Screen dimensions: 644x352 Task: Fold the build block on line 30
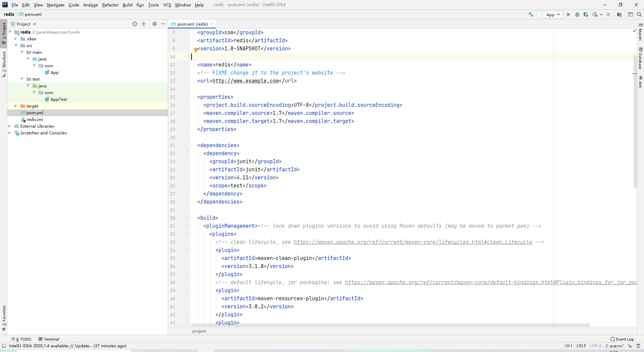[x=189, y=218]
